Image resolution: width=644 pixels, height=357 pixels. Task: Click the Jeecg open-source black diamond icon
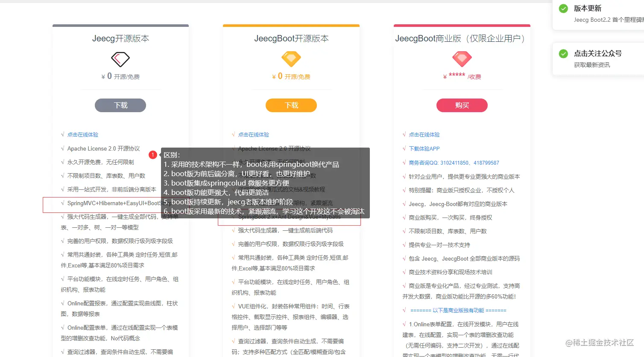pyautogui.click(x=120, y=59)
